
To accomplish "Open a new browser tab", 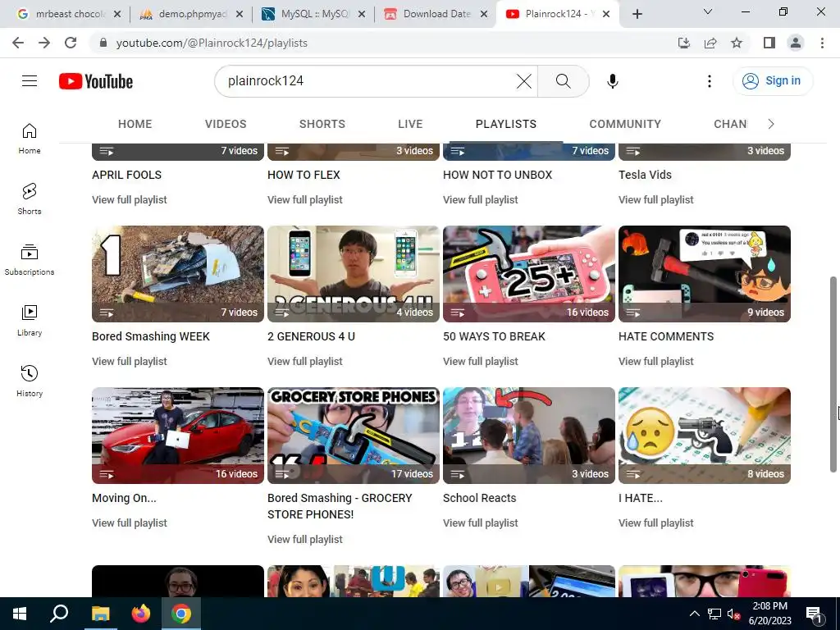I will [x=637, y=14].
